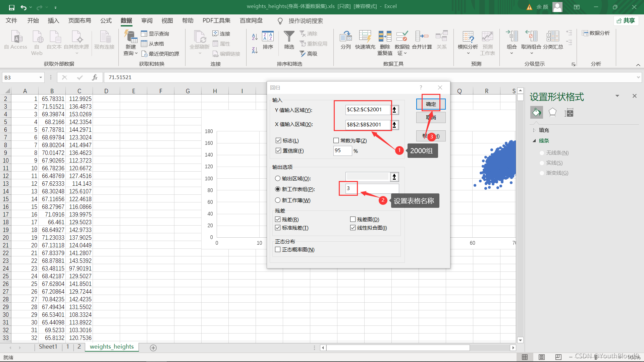Click Y range collapse-dialog arrow icon
The width and height of the screenshot is (644, 362).
click(x=394, y=110)
